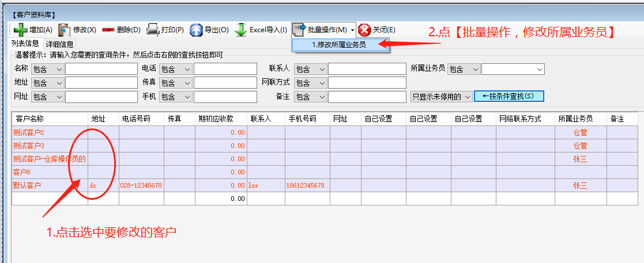Click the Excel导入(I) green arrow icon

click(x=241, y=30)
